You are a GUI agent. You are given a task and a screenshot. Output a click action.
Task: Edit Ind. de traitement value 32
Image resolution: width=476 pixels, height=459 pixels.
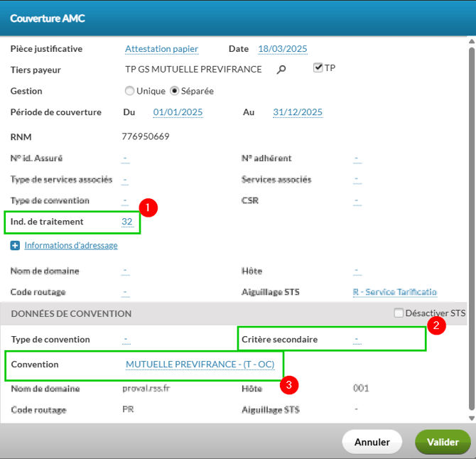coord(127,222)
